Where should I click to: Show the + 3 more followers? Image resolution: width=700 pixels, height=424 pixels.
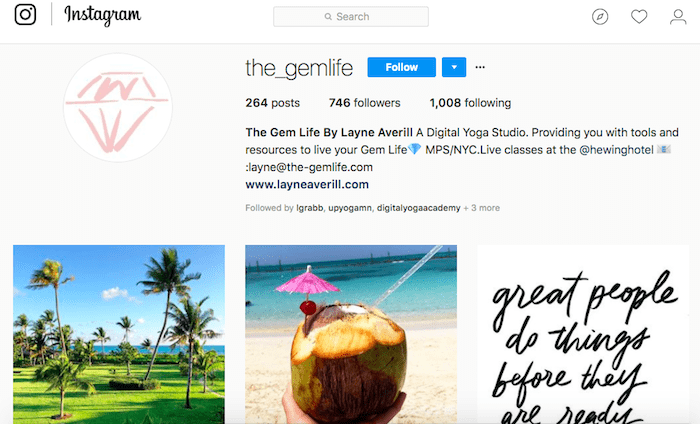481,208
